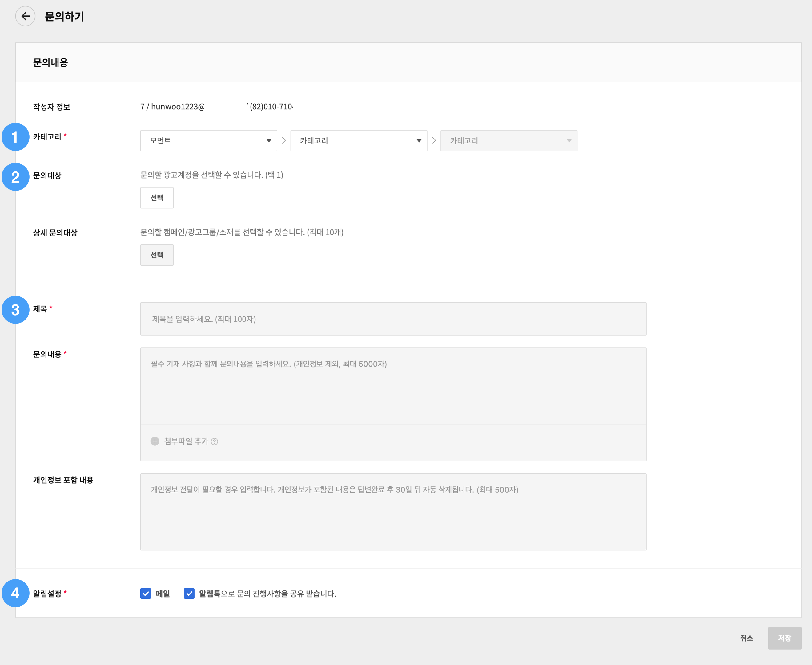Uncheck the 메일 notification checkbox

(146, 593)
